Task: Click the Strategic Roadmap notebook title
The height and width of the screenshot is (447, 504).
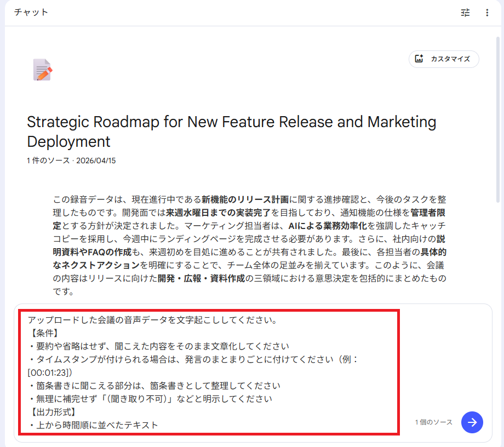Action: click(231, 131)
